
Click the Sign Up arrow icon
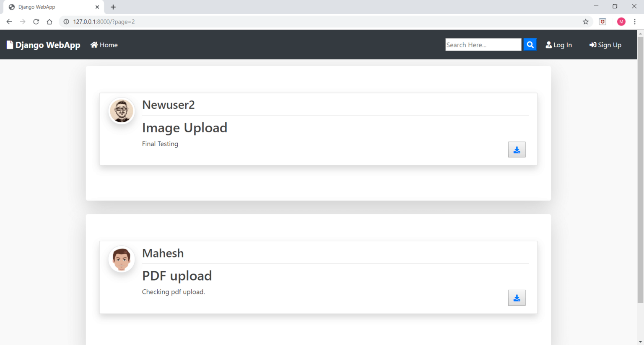[x=592, y=44]
